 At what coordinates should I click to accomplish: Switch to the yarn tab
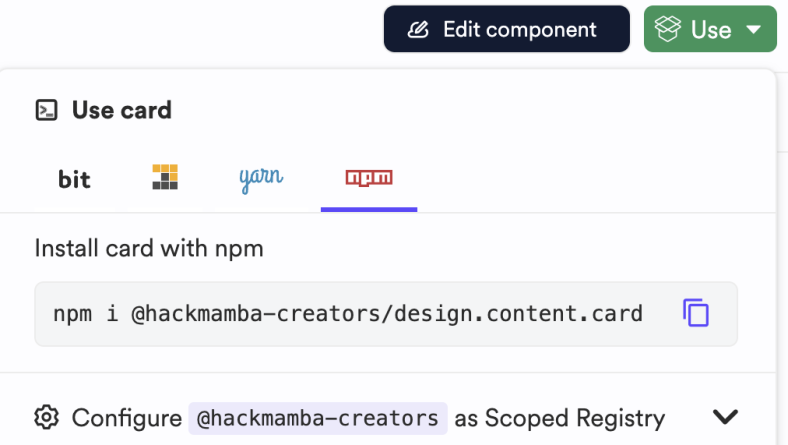[261, 178]
